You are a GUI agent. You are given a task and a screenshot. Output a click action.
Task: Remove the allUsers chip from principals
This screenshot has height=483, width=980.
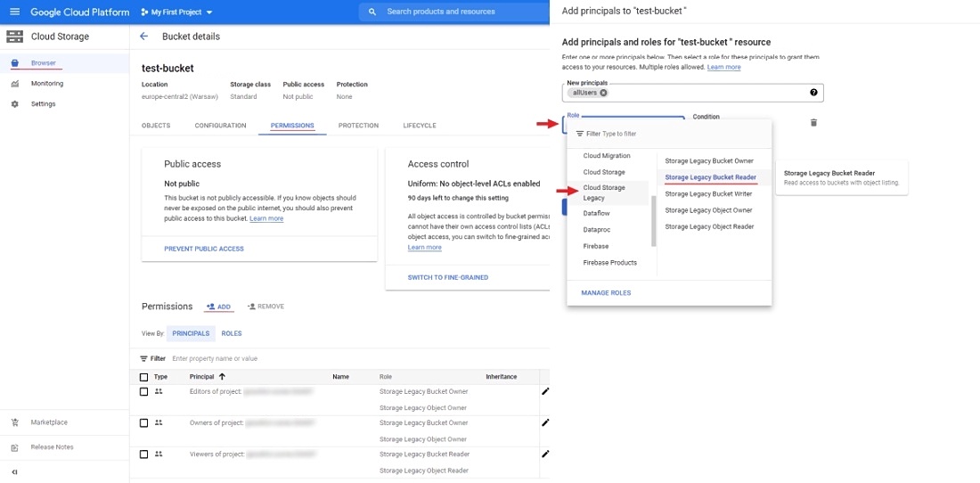click(x=603, y=93)
